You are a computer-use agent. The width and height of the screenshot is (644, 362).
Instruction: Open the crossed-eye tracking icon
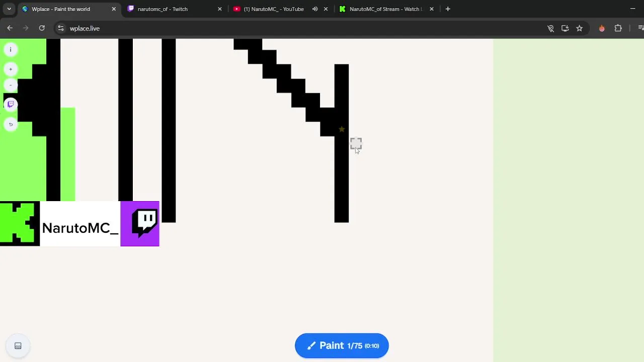[550, 29]
